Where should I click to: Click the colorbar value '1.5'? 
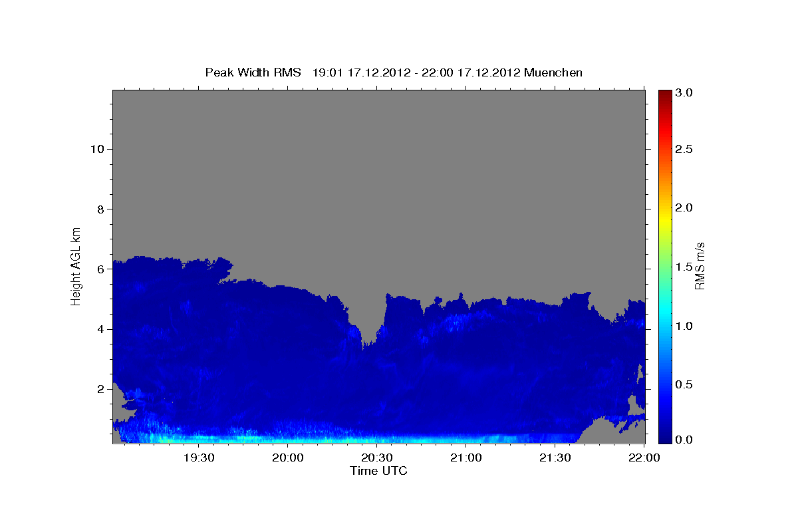click(685, 267)
